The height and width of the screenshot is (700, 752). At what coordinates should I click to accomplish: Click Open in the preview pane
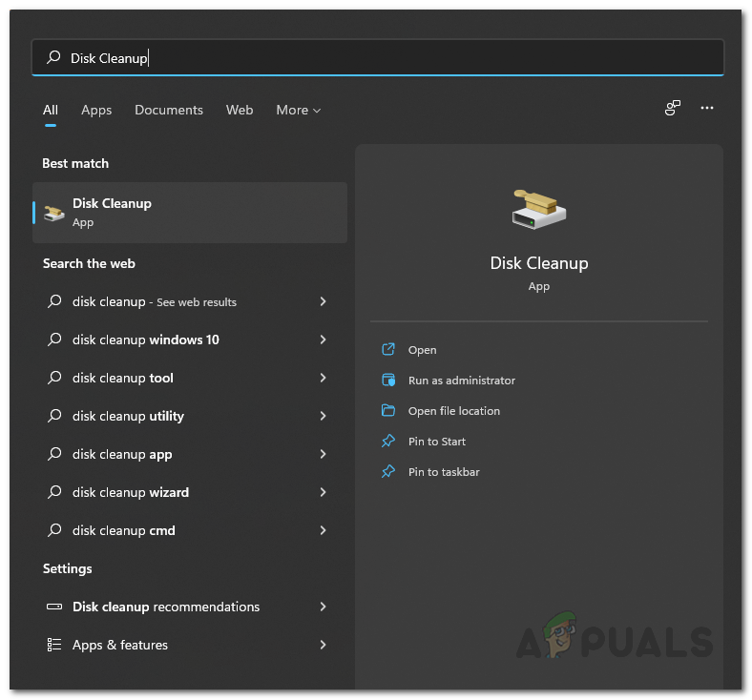[x=422, y=350]
